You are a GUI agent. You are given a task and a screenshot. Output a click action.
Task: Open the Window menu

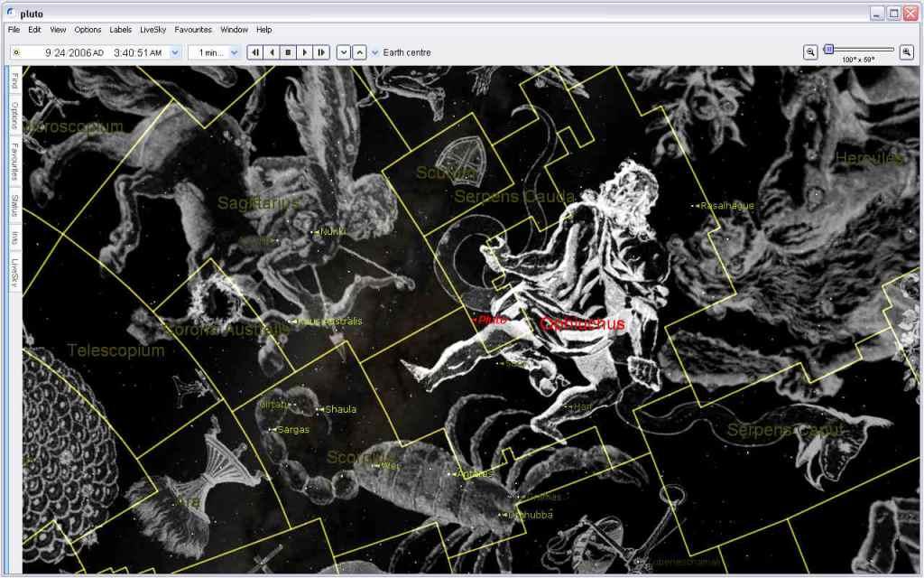tap(234, 30)
